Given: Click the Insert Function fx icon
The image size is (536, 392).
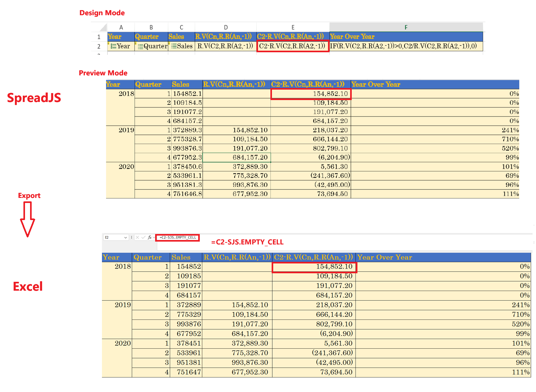Looking at the screenshot, I should [x=150, y=237].
